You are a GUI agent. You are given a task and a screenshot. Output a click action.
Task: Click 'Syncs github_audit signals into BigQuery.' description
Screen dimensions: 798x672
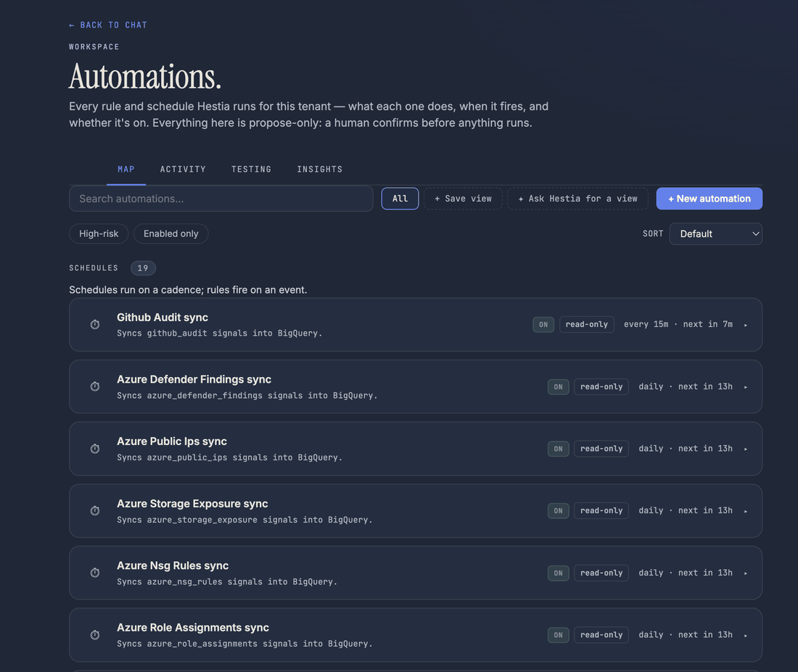click(x=219, y=333)
